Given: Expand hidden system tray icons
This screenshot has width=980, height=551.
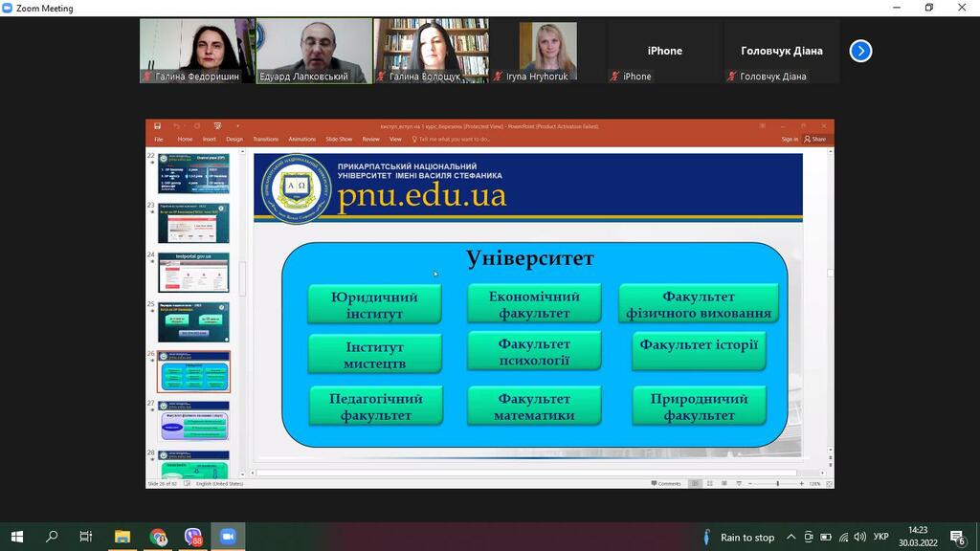Looking at the screenshot, I should point(791,537).
